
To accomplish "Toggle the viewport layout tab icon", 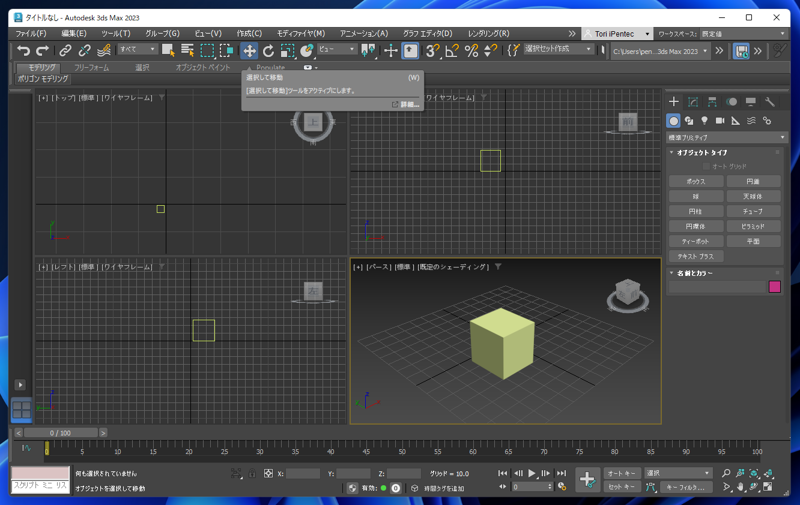I will click(x=21, y=410).
